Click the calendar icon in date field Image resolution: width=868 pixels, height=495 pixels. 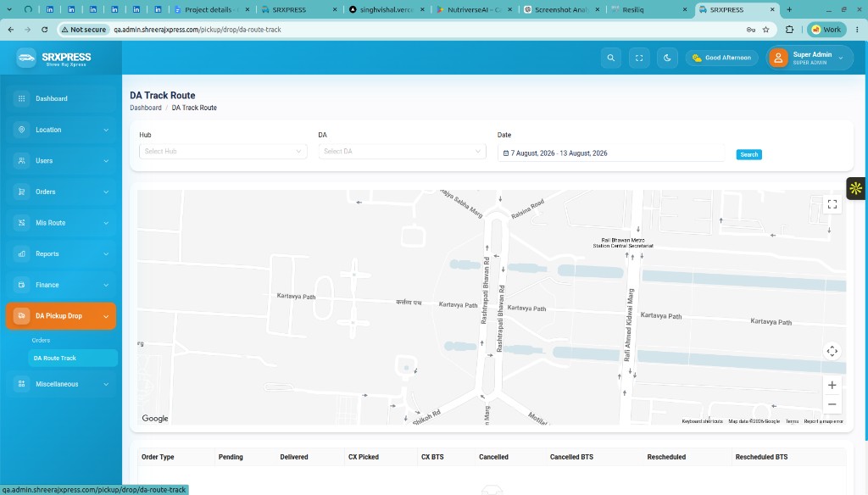pyautogui.click(x=506, y=153)
